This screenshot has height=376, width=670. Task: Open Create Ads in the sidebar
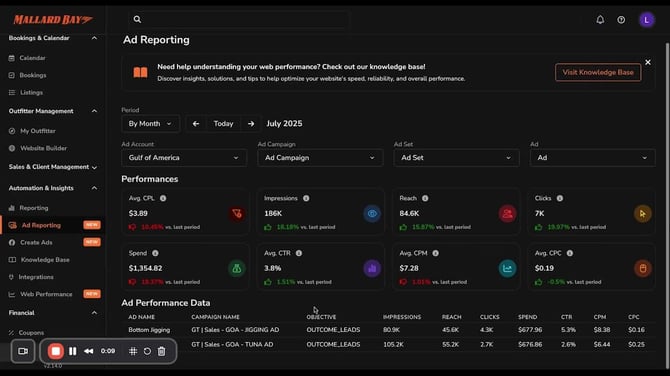pos(36,243)
